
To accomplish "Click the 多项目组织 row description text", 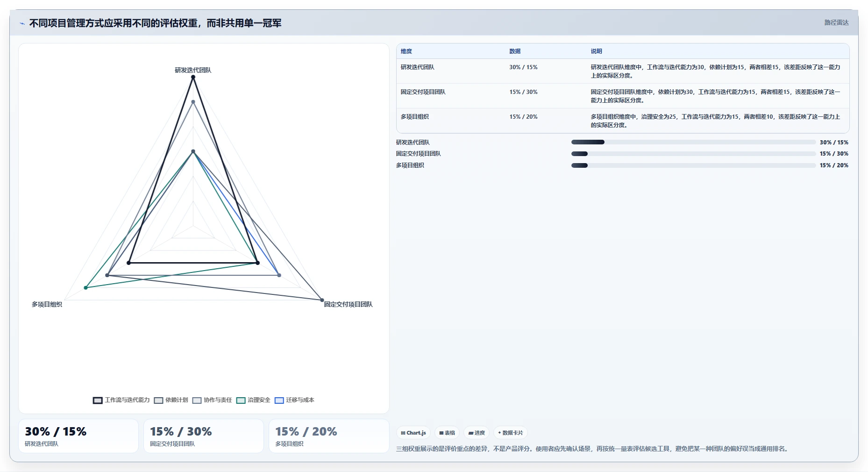I will [715, 121].
